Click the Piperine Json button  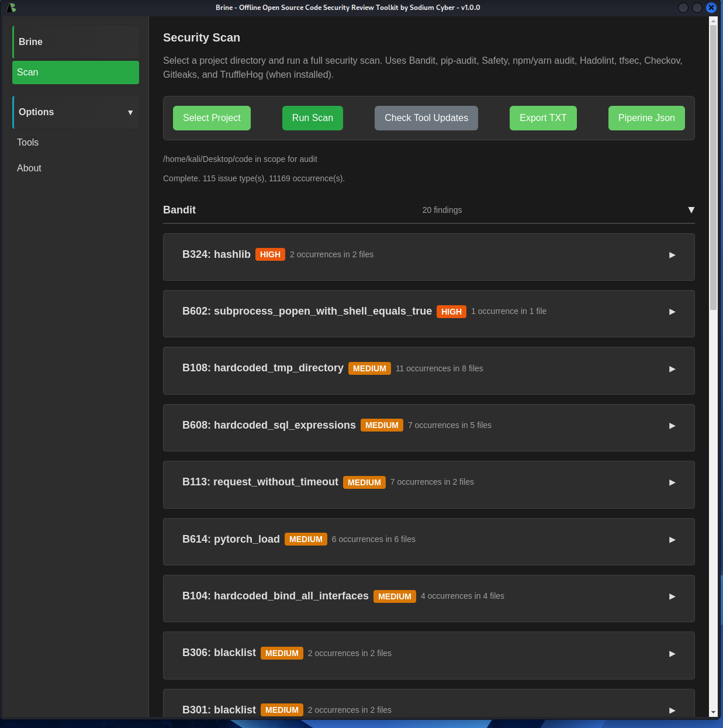pyautogui.click(x=646, y=118)
